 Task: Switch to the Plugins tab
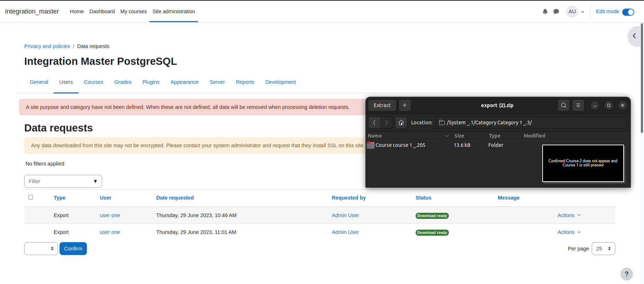151,82
